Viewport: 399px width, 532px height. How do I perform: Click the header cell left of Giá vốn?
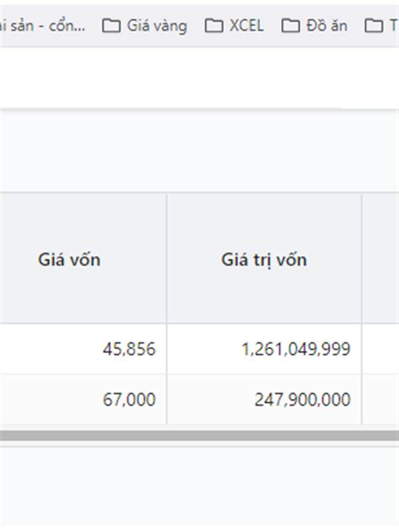(2, 259)
